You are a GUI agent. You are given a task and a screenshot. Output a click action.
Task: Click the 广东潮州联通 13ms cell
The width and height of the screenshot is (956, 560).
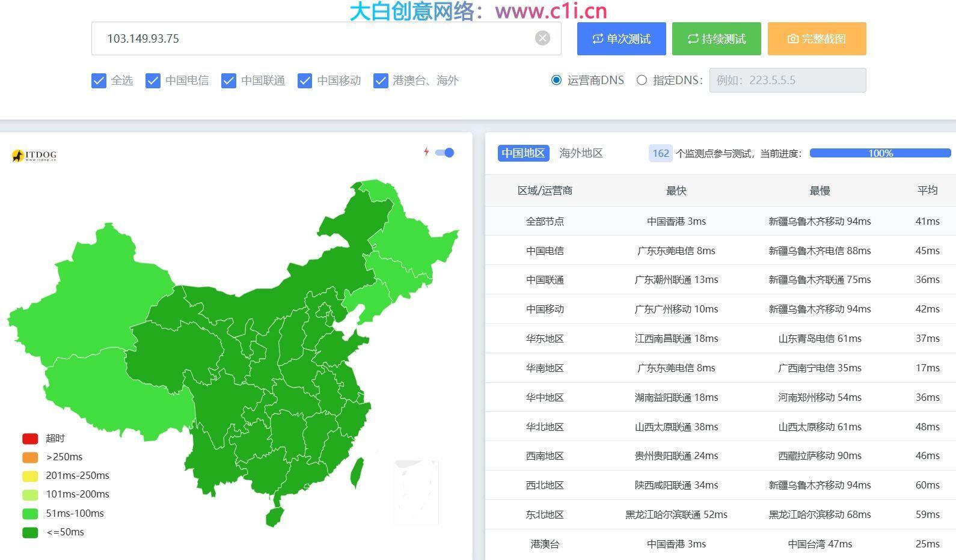[x=676, y=279]
